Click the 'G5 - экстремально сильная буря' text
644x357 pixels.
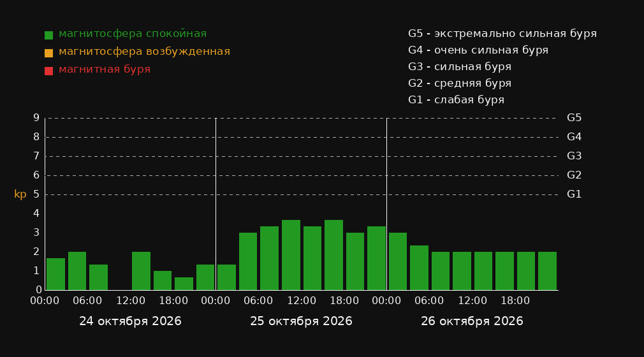(502, 34)
